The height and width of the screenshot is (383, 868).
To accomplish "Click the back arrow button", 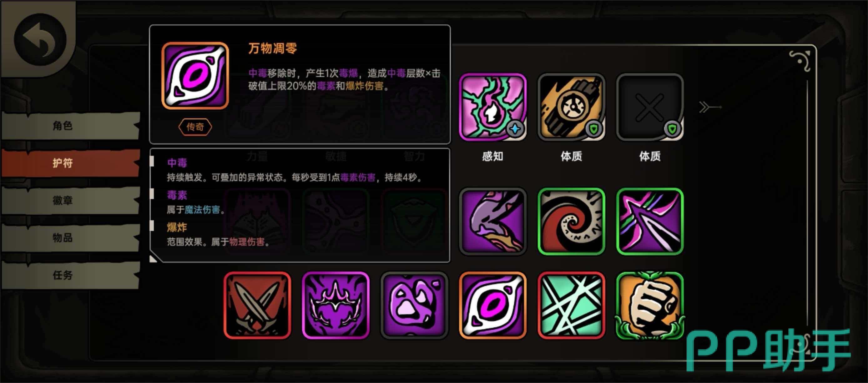I will [40, 40].
